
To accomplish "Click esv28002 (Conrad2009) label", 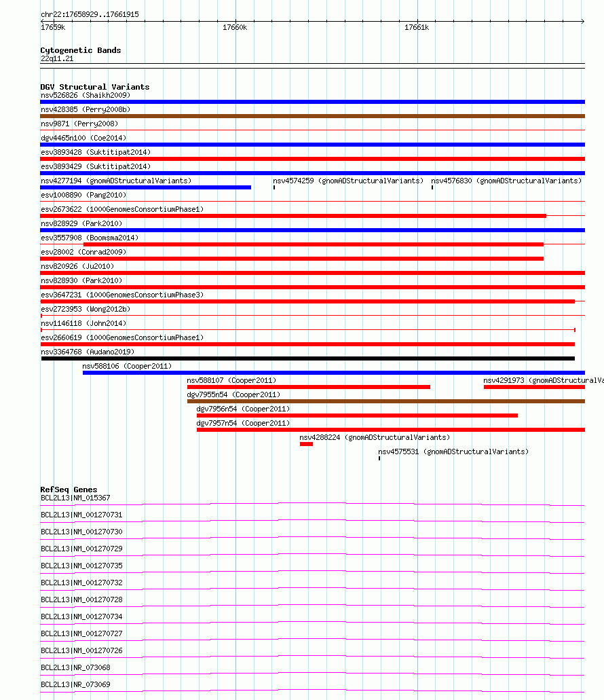I will pos(83,253).
